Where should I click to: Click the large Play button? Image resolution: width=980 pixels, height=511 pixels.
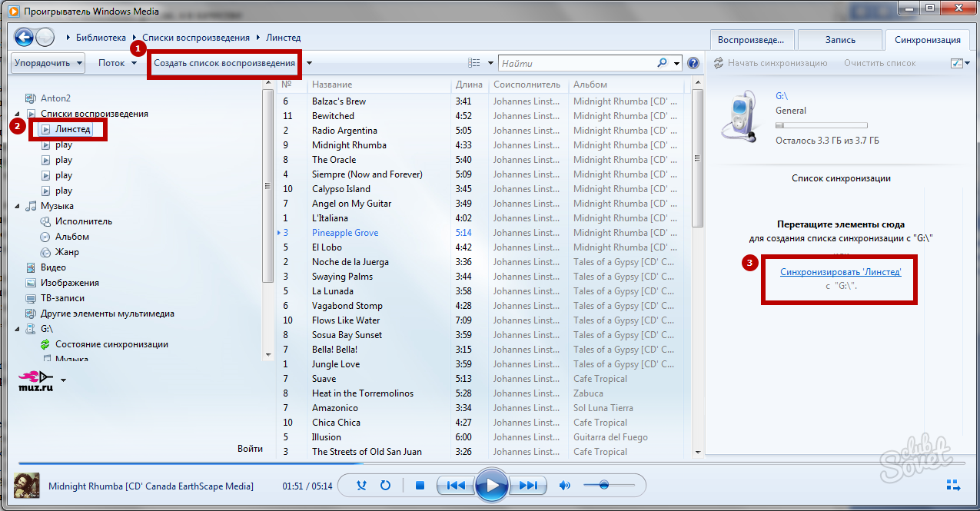[491, 486]
